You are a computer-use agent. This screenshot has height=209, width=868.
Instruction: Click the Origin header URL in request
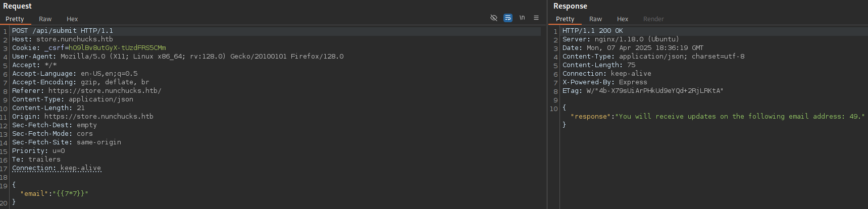[x=99, y=117]
